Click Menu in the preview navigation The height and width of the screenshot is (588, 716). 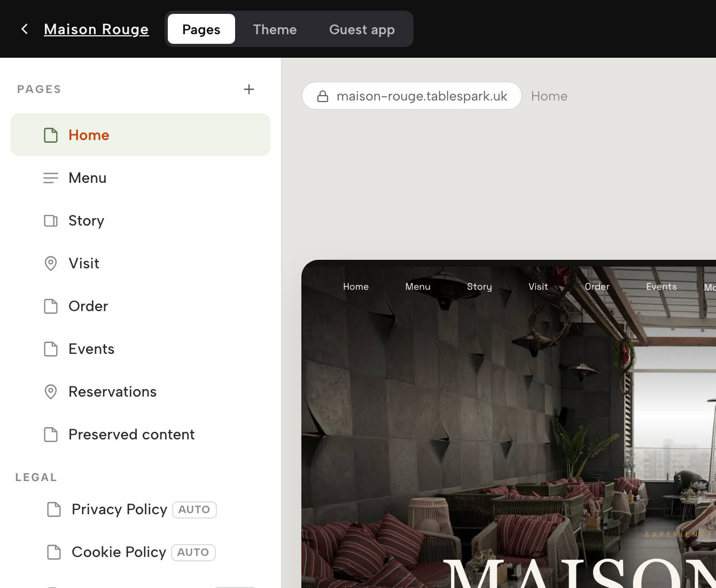pyautogui.click(x=418, y=287)
